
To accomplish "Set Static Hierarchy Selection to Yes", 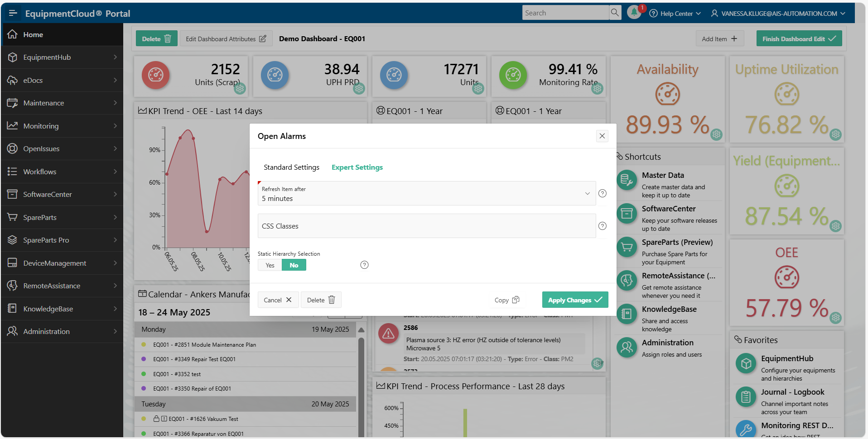I will click(x=270, y=265).
